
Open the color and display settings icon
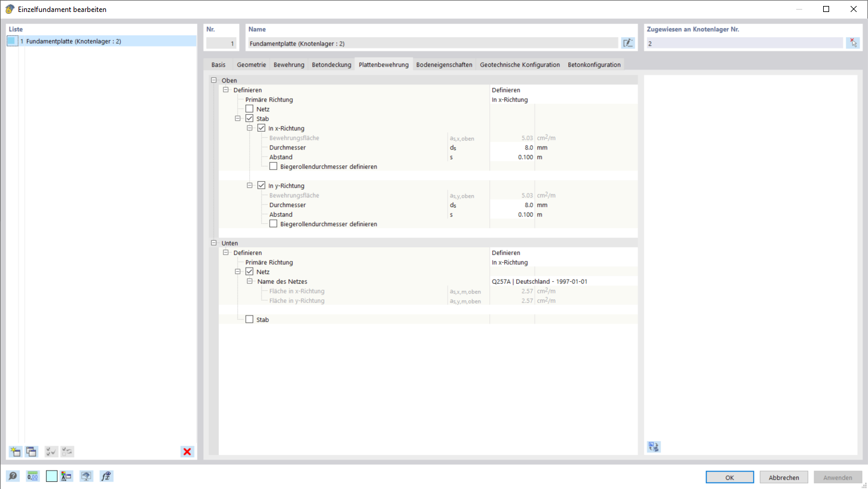point(66,476)
